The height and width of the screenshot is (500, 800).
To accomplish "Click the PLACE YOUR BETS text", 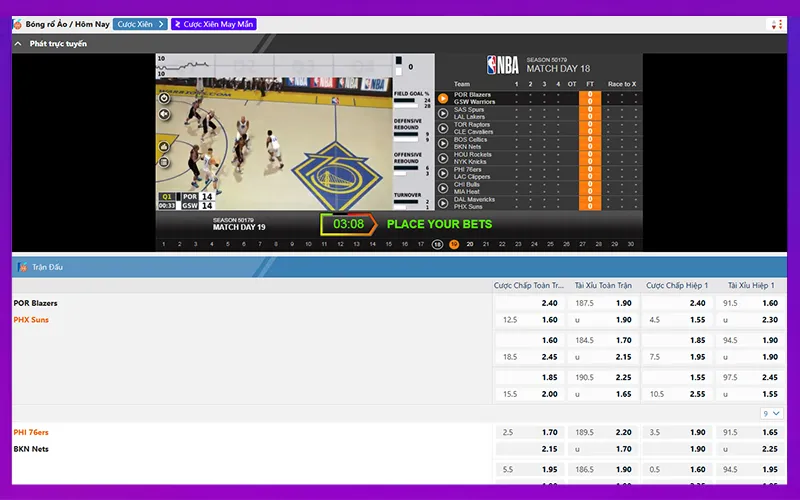I will click(439, 224).
